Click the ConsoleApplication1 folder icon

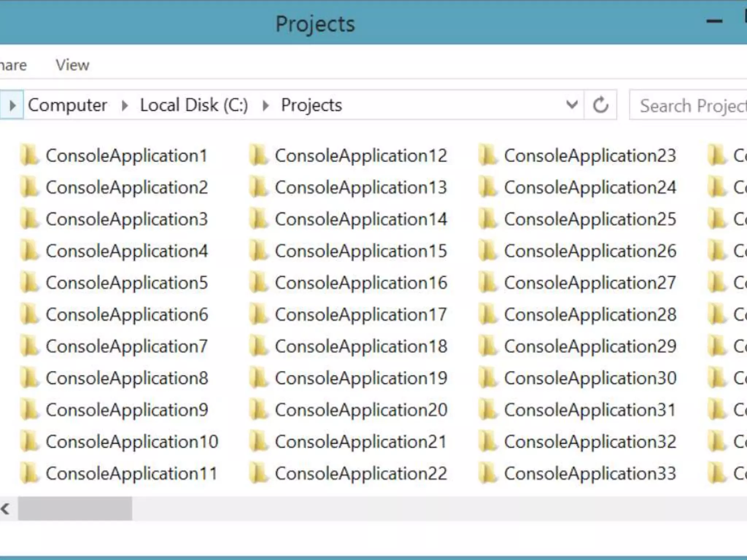coord(29,155)
